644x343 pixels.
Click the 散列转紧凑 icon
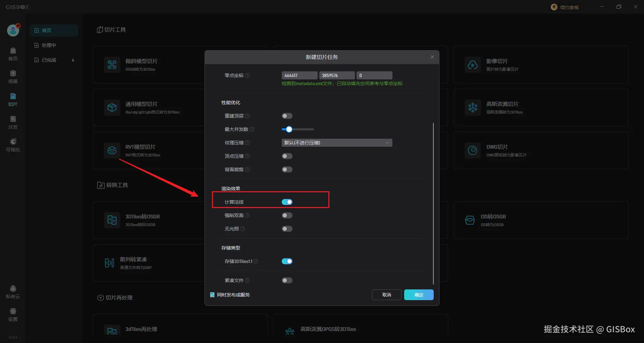point(109,263)
